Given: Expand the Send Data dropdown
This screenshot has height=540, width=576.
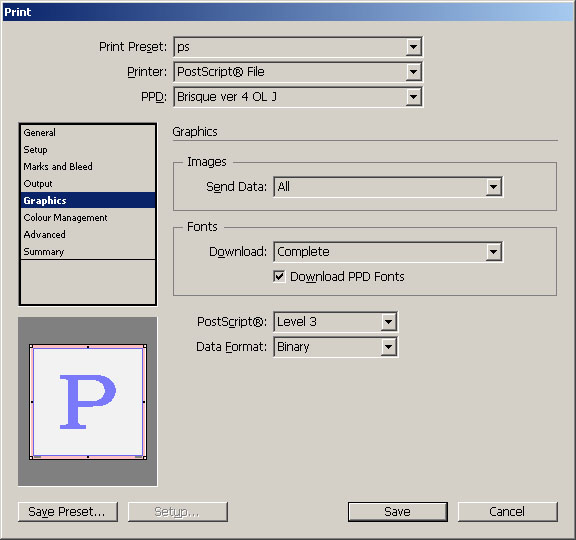Looking at the screenshot, I should click(388, 187).
